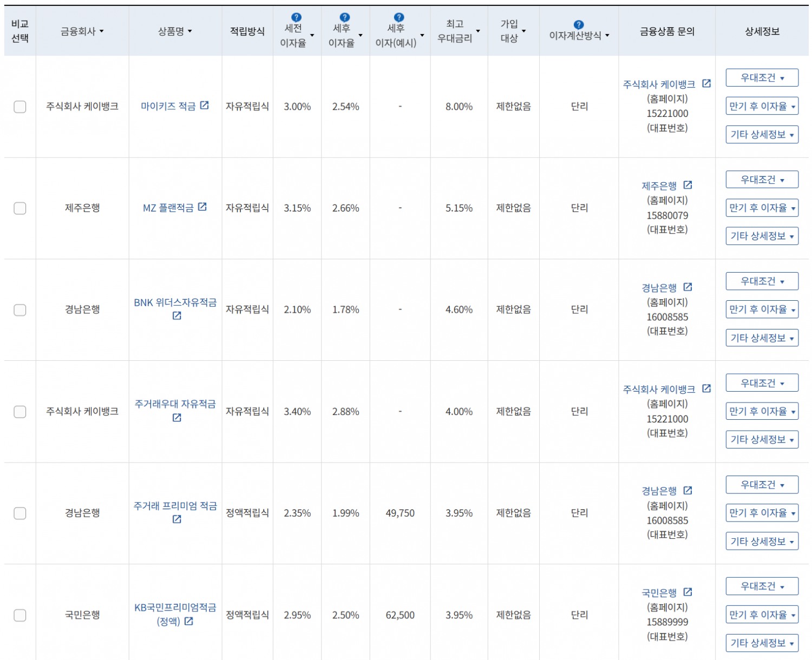Open homepage icon for 경남은행 in 주거래 프리미엄 적금 row
This screenshot has width=812, height=660.
tap(688, 491)
